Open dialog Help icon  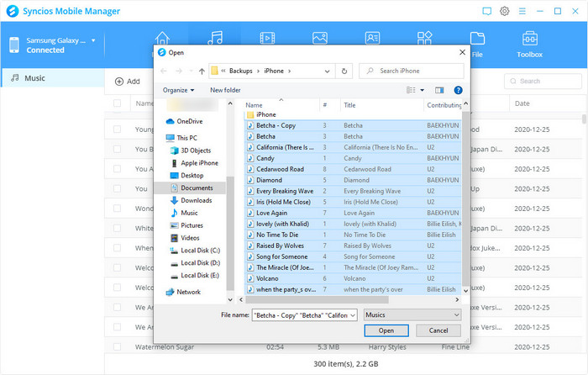[458, 90]
